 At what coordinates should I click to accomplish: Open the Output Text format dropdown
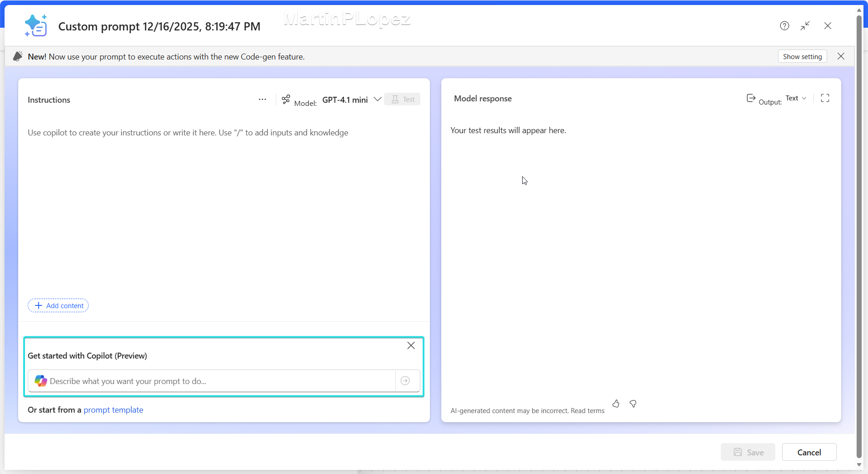click(796, 98)
